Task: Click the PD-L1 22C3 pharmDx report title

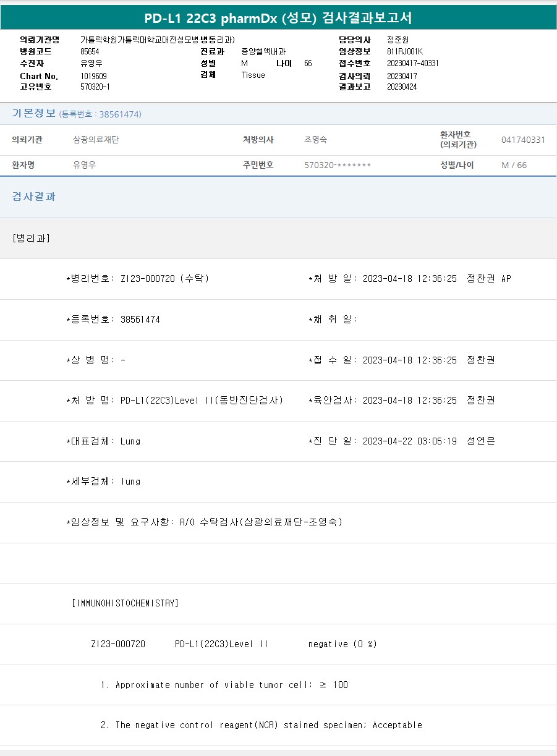Action: [278, 18]
